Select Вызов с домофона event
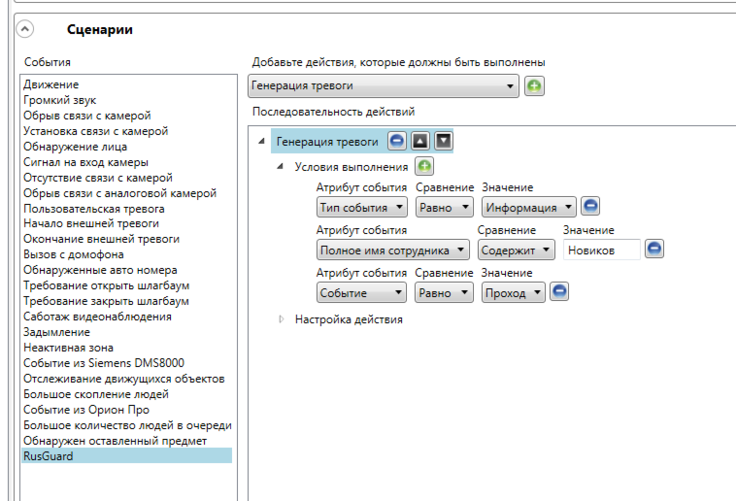Viewport: 736px width, 501px height. pos(74,254)
